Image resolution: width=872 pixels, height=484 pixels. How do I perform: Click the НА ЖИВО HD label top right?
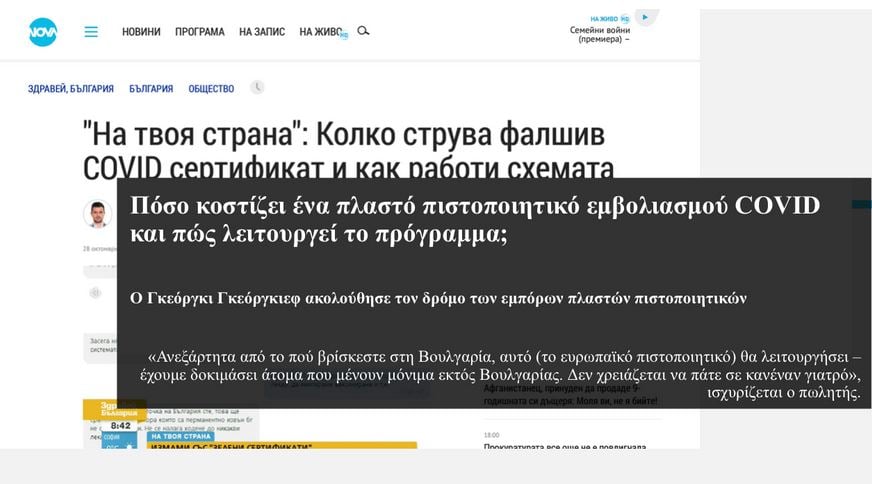[x=610, y=18]
